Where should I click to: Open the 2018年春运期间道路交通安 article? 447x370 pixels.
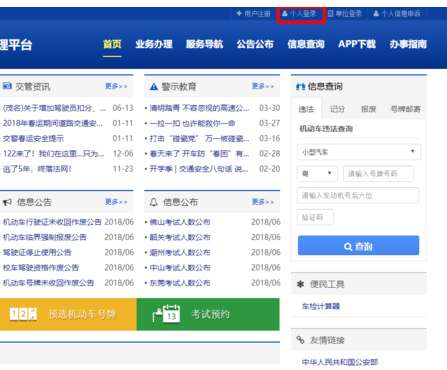coord(53,123)
